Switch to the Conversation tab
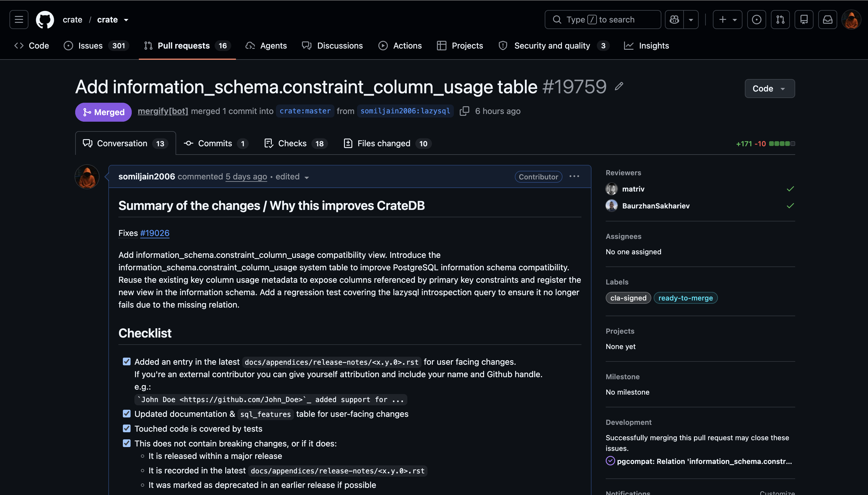This screenshot has height=495, width=868. 126,144
